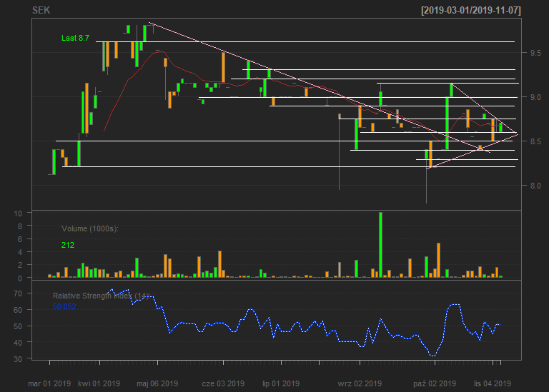This screenshot has height=392, width=549.
Task: Click the volume axis label 10
Action: pyautogui.click(x=18, y=213)
